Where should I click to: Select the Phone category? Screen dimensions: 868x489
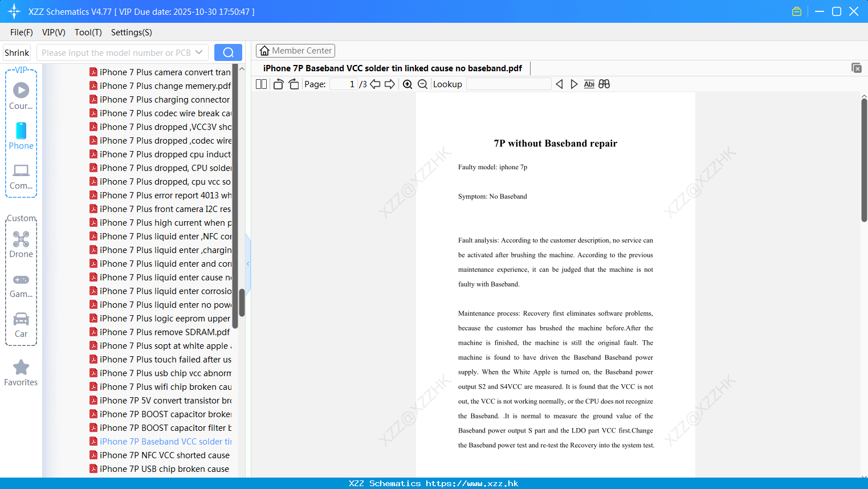coord(21,136)
